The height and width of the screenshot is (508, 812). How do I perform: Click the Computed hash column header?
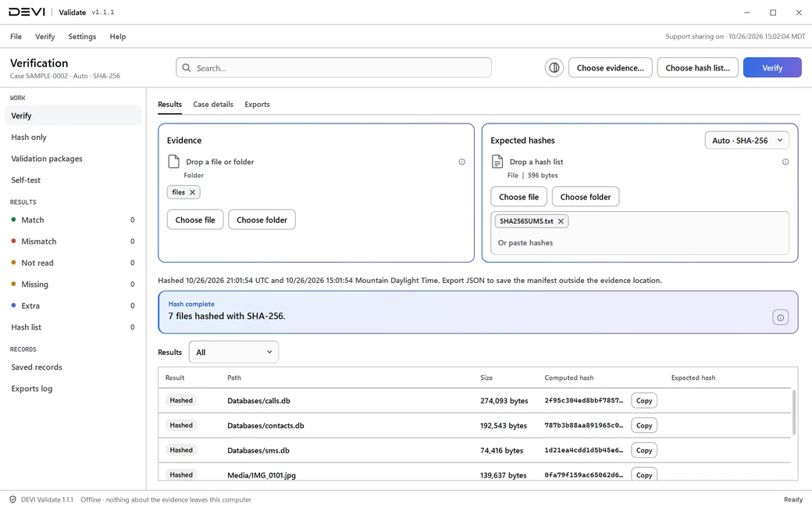pos(568,378)
